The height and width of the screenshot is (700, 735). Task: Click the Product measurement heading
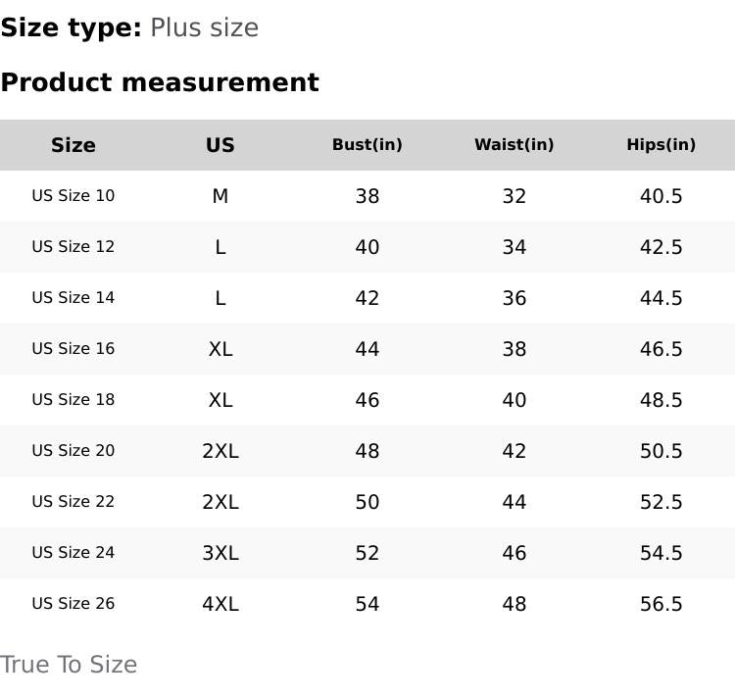pos(160,82)
